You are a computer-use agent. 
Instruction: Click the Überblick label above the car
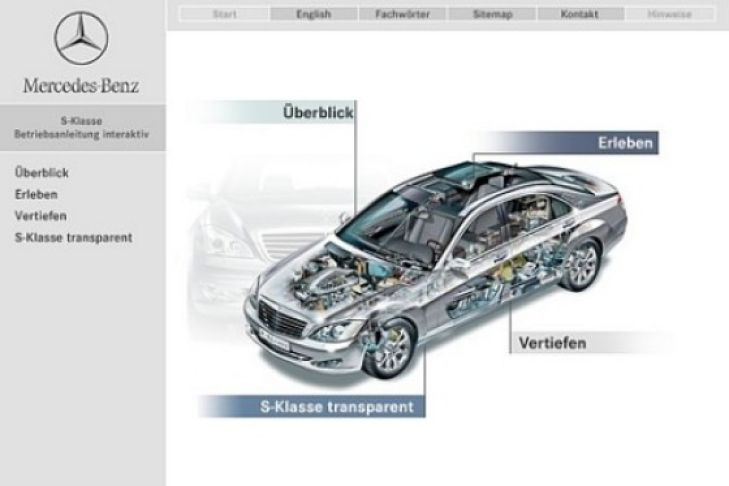tap(318, 112)
